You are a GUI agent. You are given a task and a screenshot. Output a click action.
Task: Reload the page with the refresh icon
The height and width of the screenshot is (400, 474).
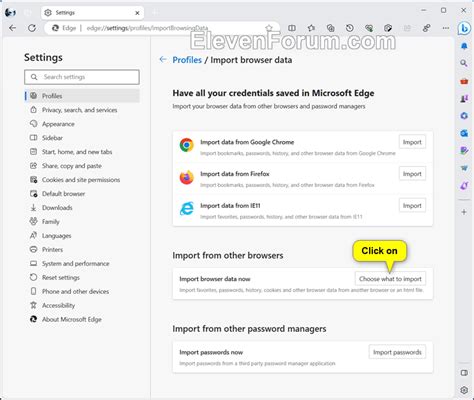click(x=32, y=28)
